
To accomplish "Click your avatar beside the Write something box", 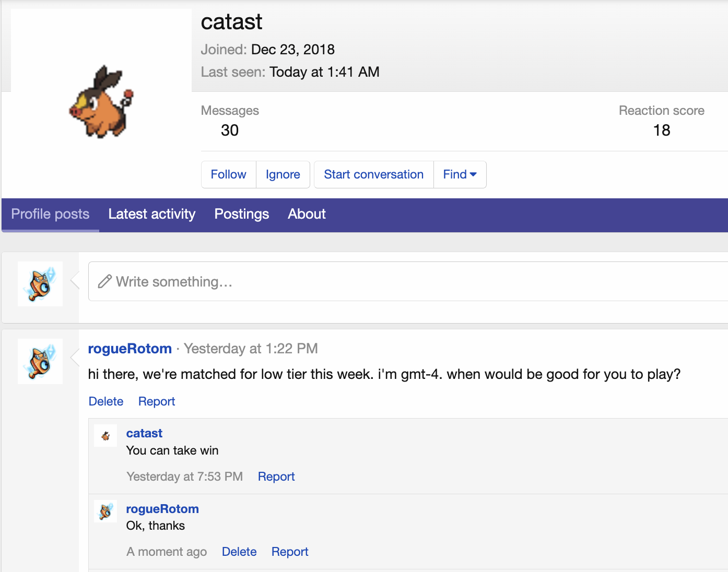I will pos(40,284).
